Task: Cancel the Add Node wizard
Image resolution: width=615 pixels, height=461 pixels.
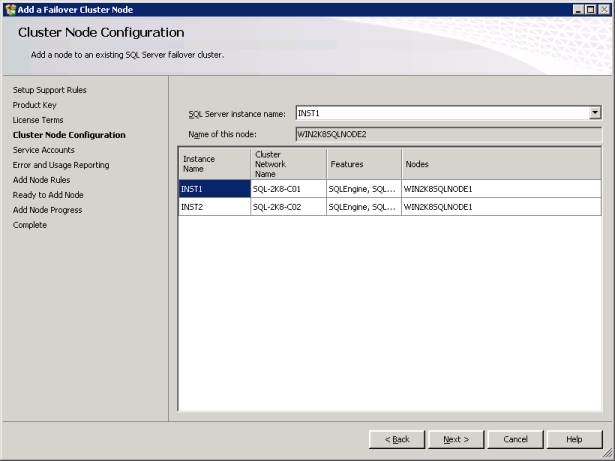Action: [515, 439]
